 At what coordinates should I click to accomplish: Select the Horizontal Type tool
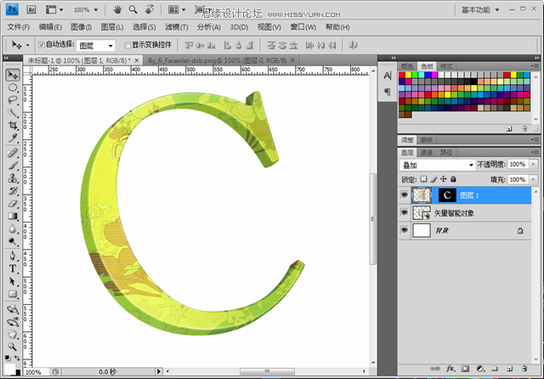(x=13, y=268)
